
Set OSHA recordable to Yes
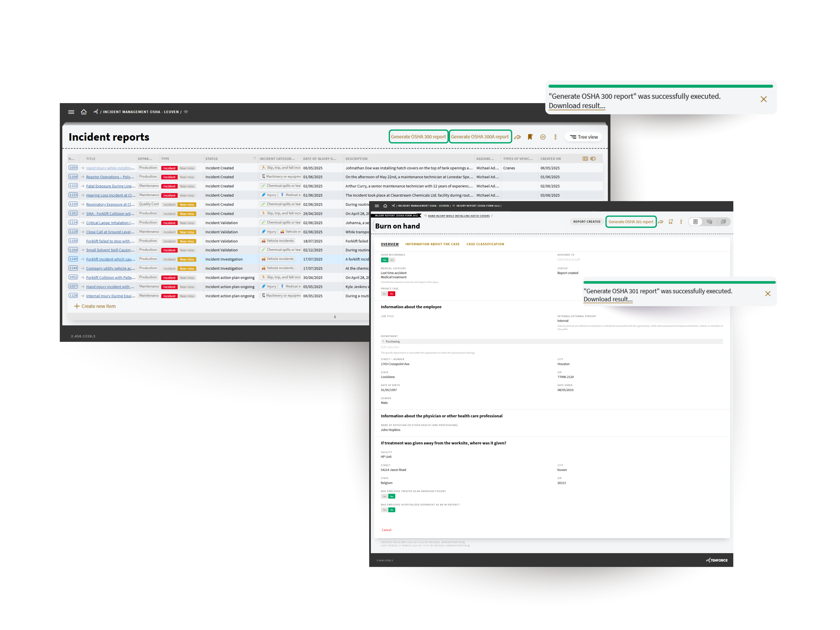point(385,260)
